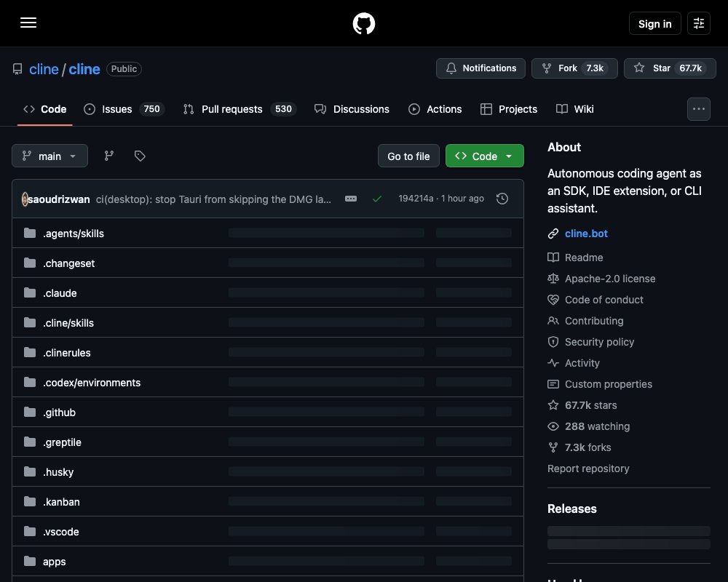
Task: Open appearance settings sliders icon
Action: coord(698,23)
